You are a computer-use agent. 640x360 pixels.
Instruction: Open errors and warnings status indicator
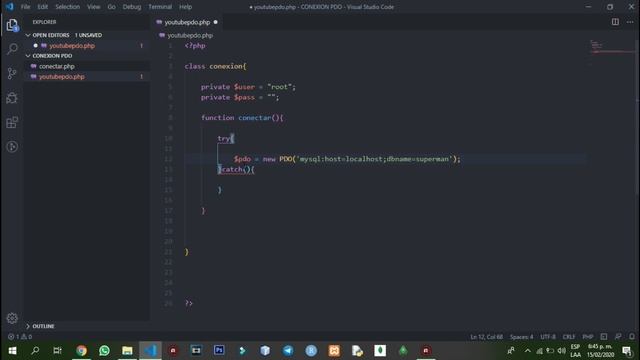tap(20, 337)
